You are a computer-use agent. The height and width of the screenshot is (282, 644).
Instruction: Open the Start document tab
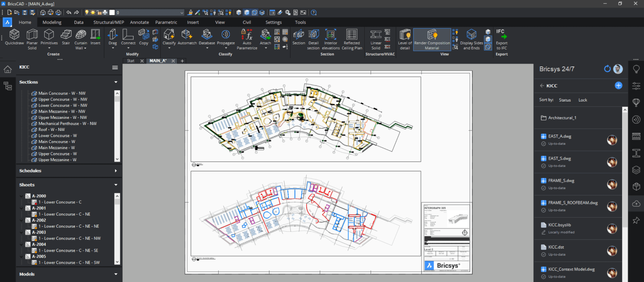coord(131,61)
